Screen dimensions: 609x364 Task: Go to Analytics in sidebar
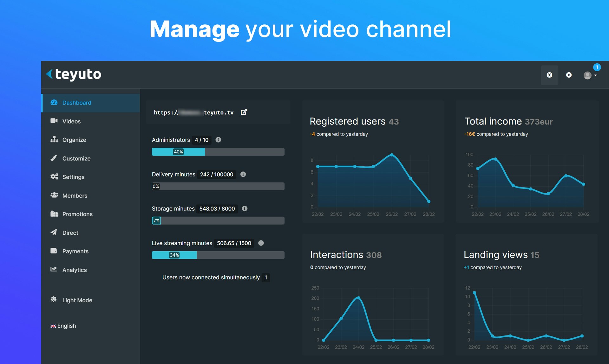coord(74,270)
